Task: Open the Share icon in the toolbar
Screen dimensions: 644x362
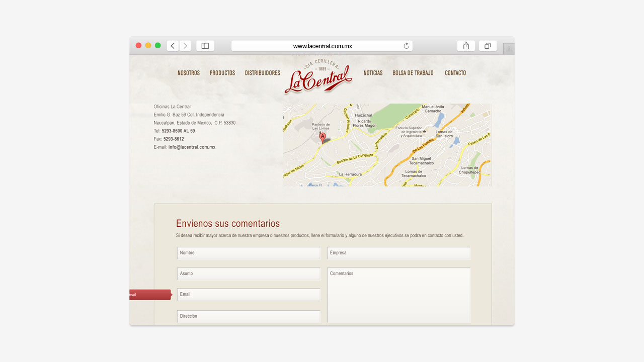Action: tap(466, 46)
